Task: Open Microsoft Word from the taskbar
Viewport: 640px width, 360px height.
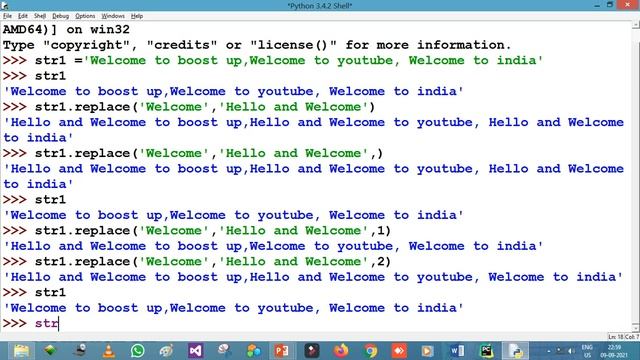Action: pos(457,351)
